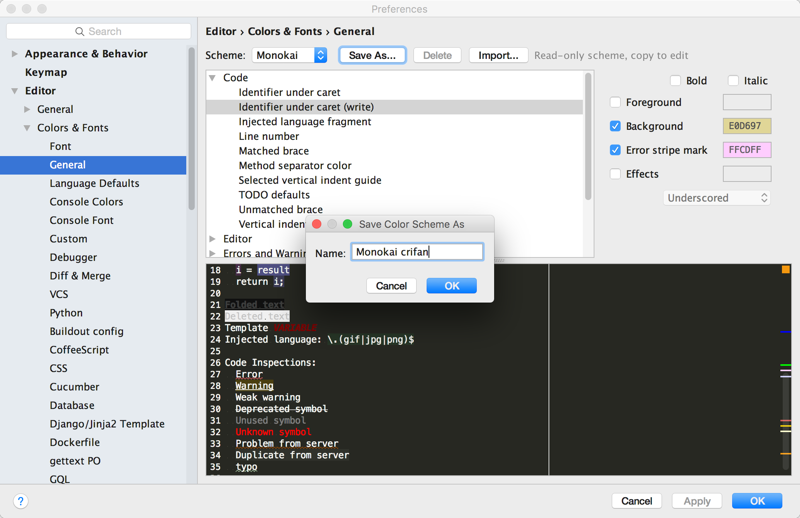The image size is (800, 518).
Task: Click Colors & Fonts in breadcrumb path
Action: tap(285, 32)
